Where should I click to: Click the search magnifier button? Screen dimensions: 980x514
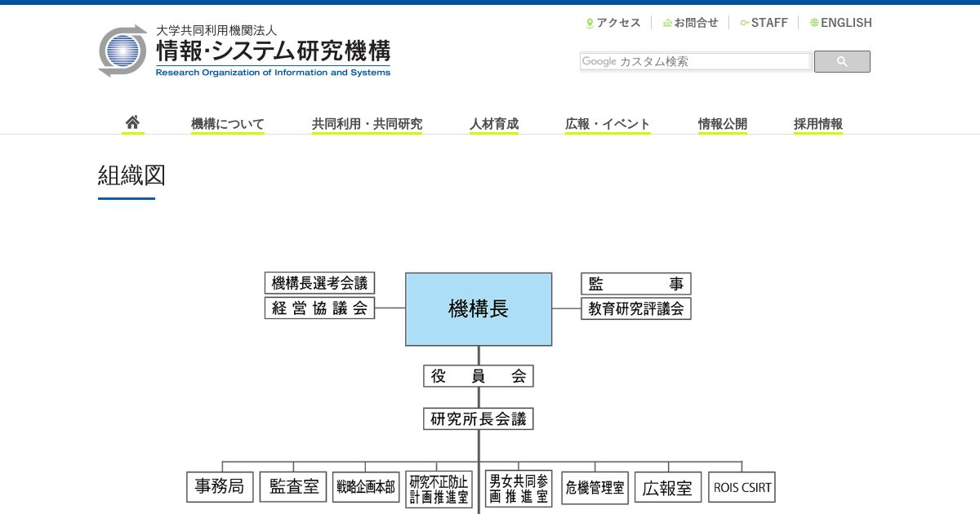[842, 61]
